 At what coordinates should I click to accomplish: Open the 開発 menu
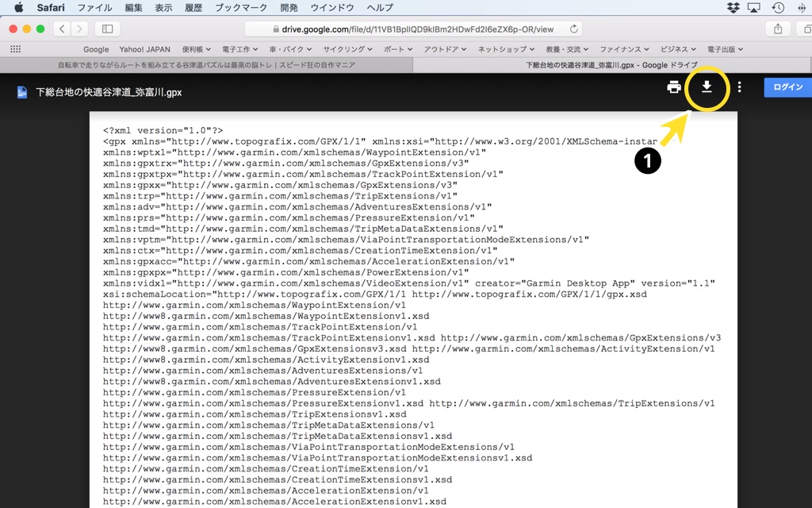coord(289,8)
